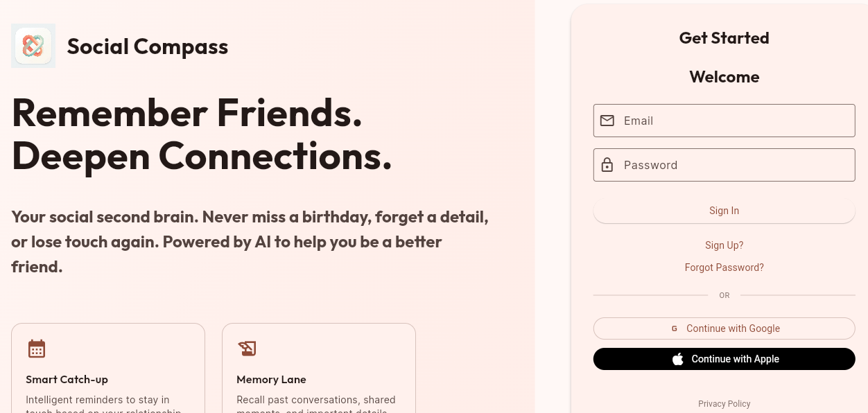Select the Smart Catch-up card title
This screenshot has height=413, width=868.
pyautogui.click(x=67, y=380)
